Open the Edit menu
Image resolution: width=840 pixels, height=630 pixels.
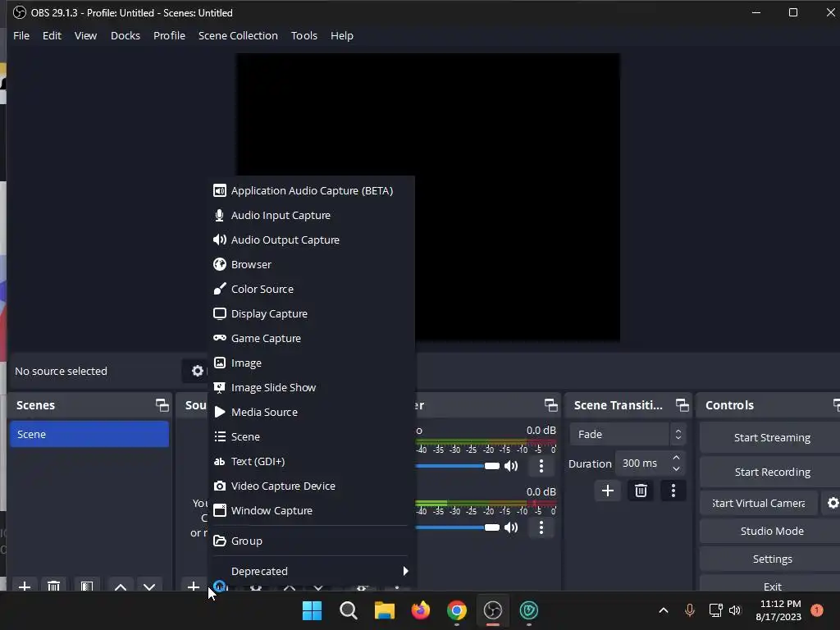pyautogui.click(x=52, y=36)
